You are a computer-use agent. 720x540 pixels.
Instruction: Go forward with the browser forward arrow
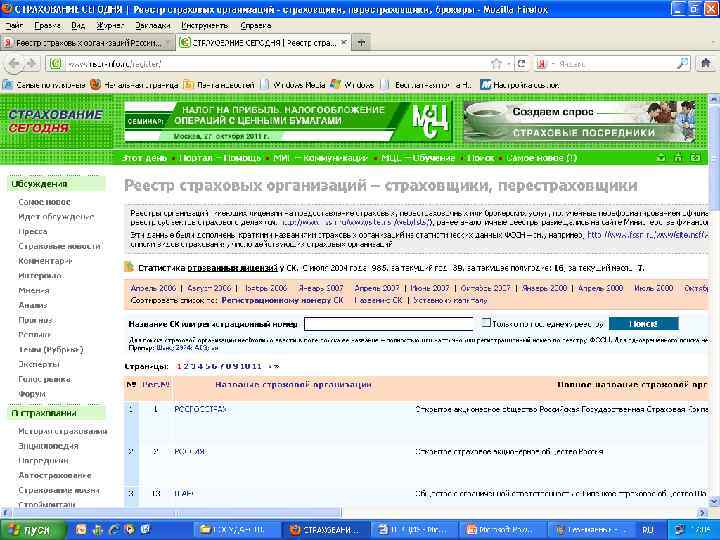coord(31,64)
